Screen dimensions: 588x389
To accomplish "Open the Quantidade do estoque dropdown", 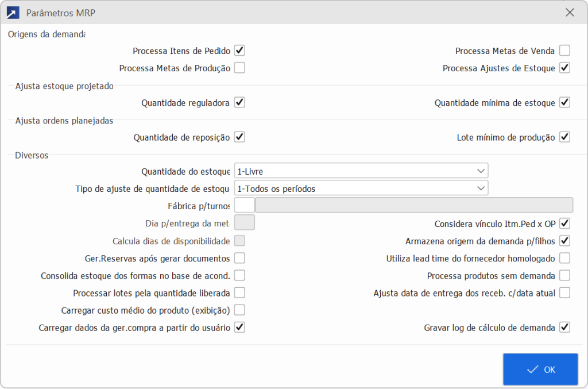I will click(x=361, y=171).
